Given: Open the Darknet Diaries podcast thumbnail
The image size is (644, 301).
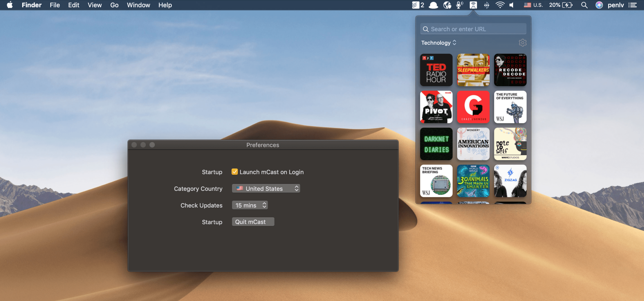Looking at the screenshot, I should [436, 144].
